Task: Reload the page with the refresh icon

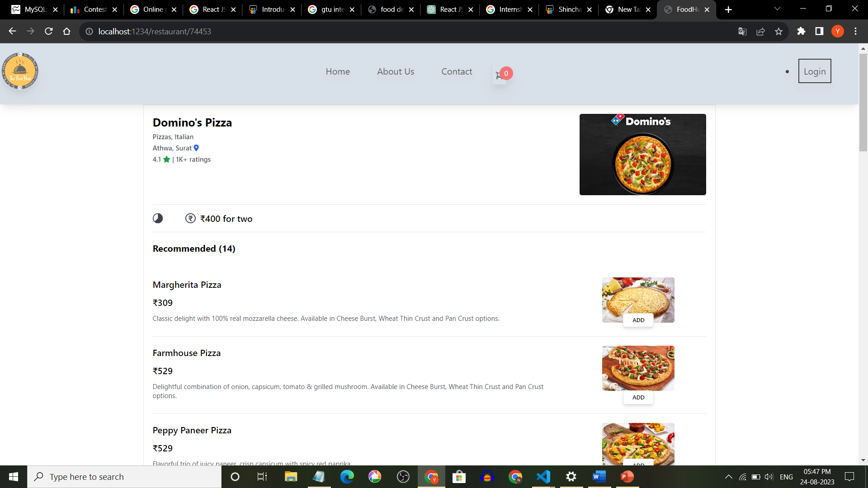Action: [48, 31]
